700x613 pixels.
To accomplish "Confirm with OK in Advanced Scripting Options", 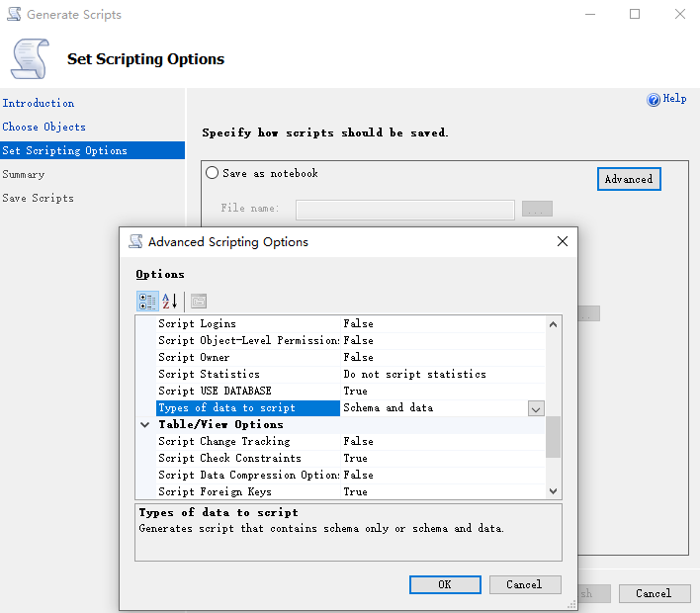I will click(x=445, y=584).
